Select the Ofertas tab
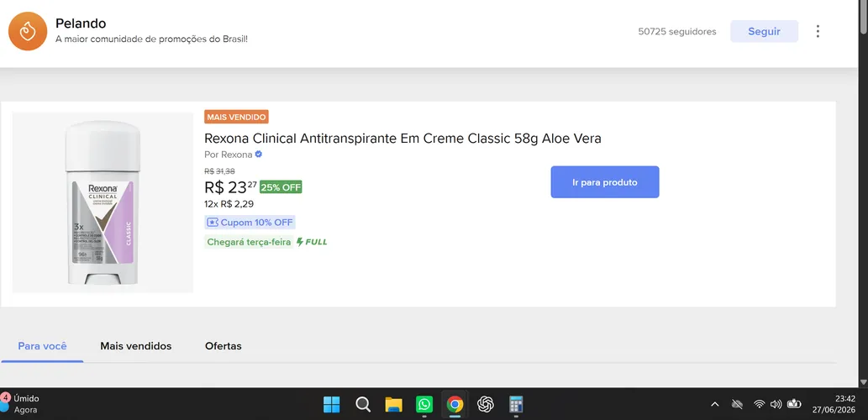This screenshot has height=420, width=868. (223, 346)
